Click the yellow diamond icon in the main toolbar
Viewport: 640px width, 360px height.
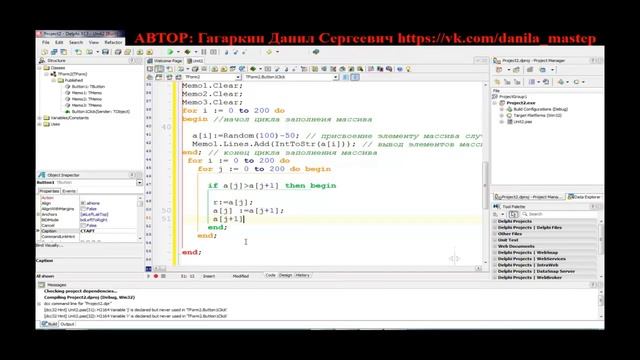(269, 52)
